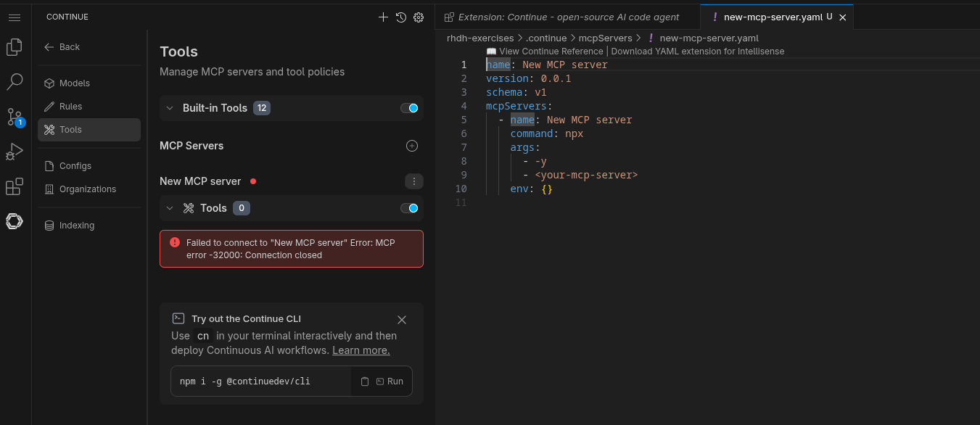The height and width of the screenshot is (425, 980).
Task: Expand the Built-in Tools section chevron
Action: (170, 108)
